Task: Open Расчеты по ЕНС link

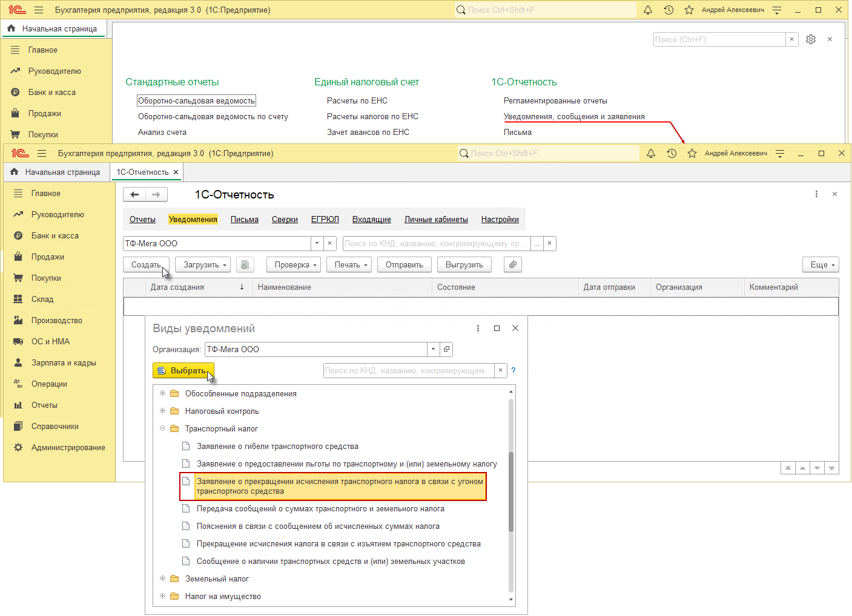Action: (357, 100)
